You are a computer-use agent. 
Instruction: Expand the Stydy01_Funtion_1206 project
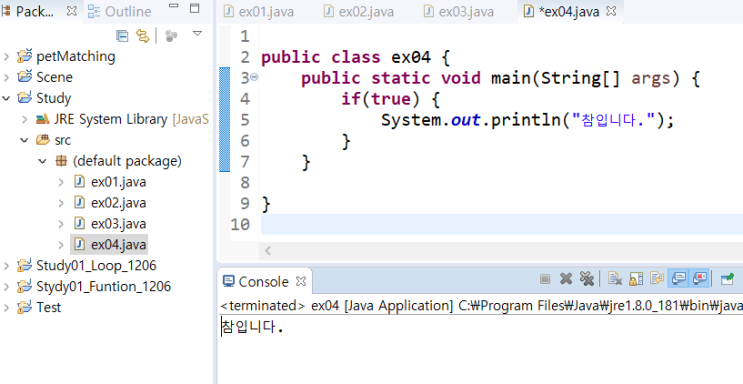pyautogui.click(x=6, y=286)
